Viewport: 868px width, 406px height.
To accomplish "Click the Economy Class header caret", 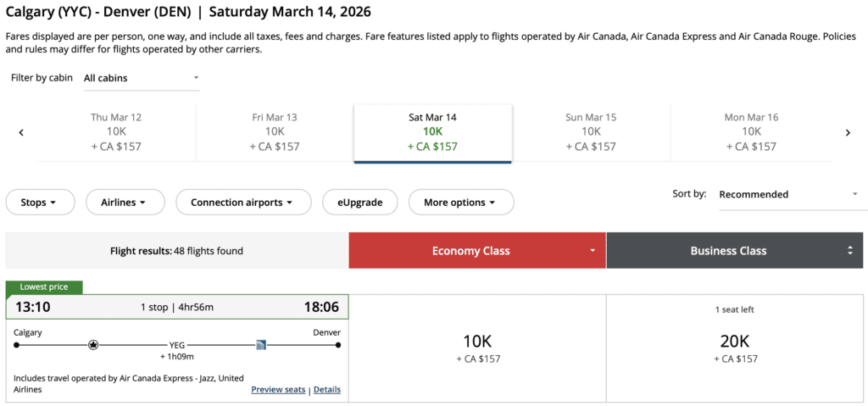I will pyautogui.click(x=593, y=251).
